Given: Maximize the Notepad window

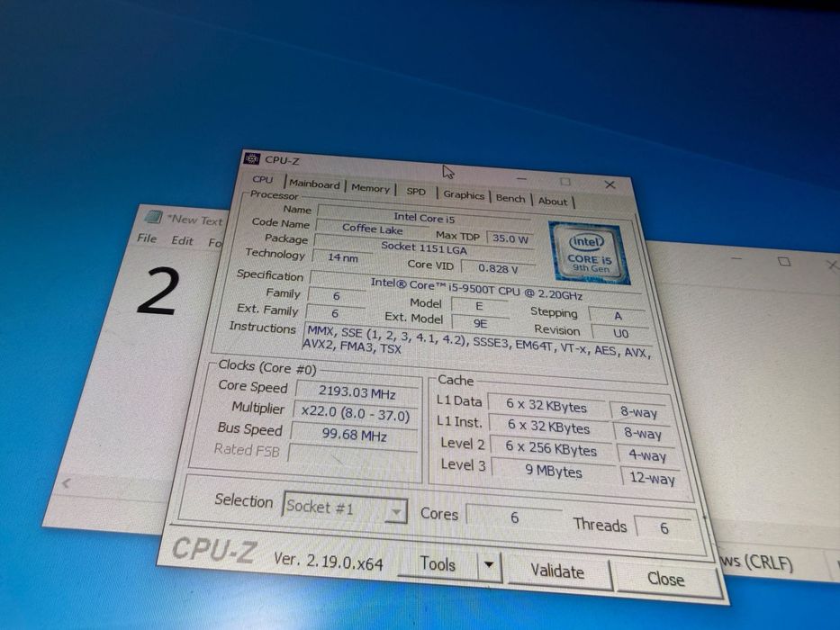Looking at the screenshot, I should click(x=784, y=261).
